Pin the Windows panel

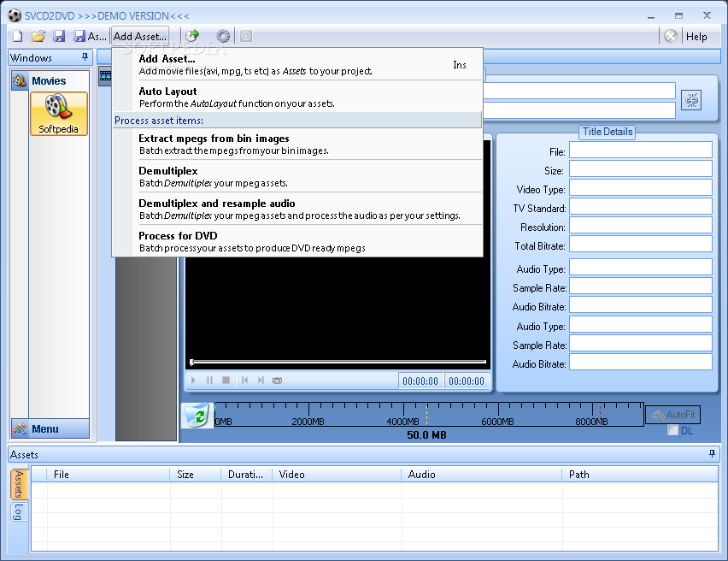tap(85, 56)
